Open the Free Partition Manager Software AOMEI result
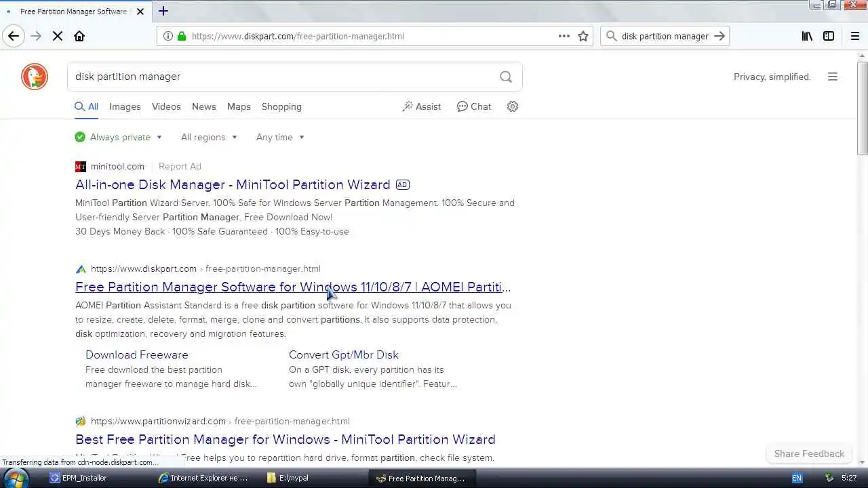 click(293, 287)
